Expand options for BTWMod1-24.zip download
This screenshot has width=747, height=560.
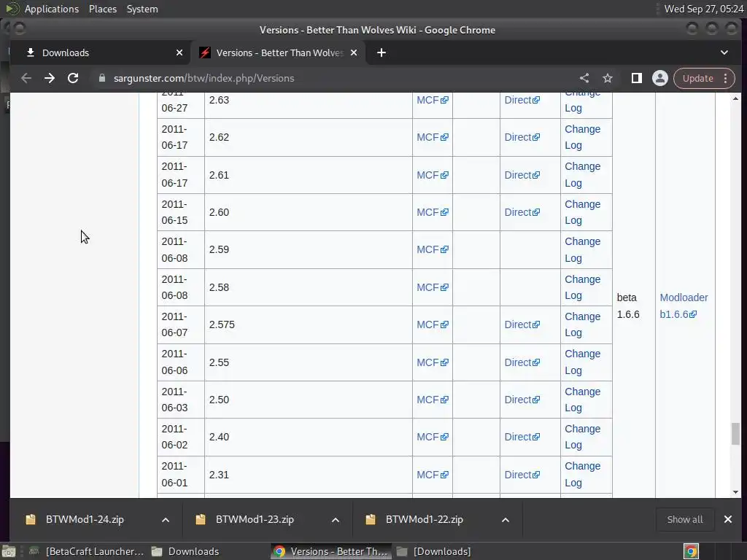click(x=166, y=519)
